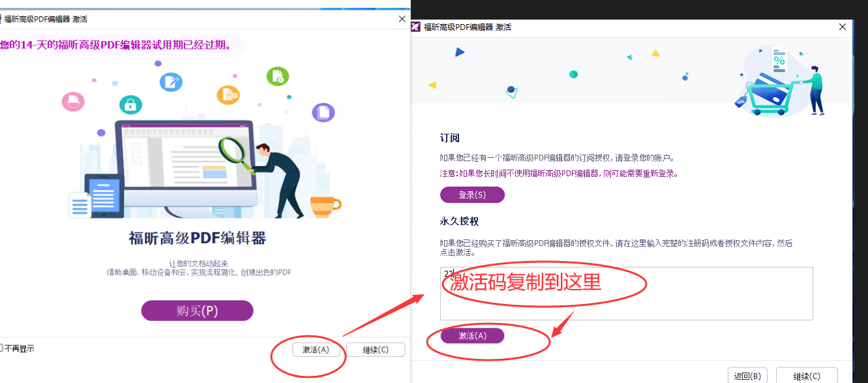This screenshot has height=383, width=868.
Task: Click the 订阅 section heading
Action: [x=450, y=138]
